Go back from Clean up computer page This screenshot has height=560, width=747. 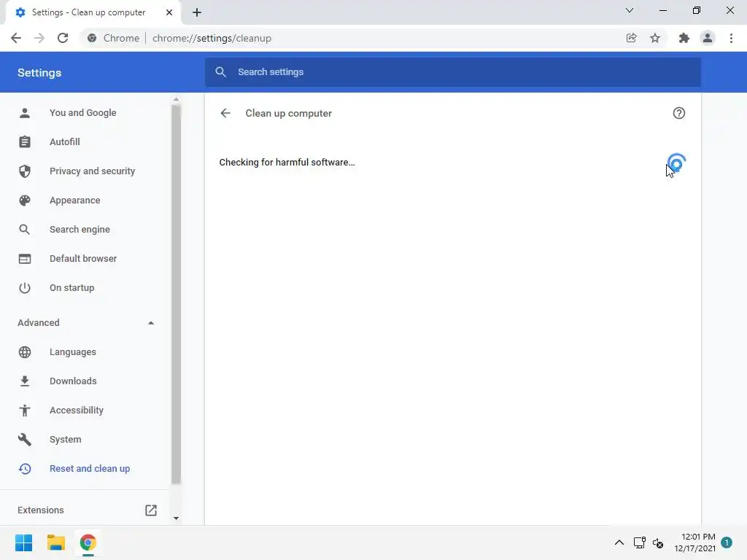(225, 113)
